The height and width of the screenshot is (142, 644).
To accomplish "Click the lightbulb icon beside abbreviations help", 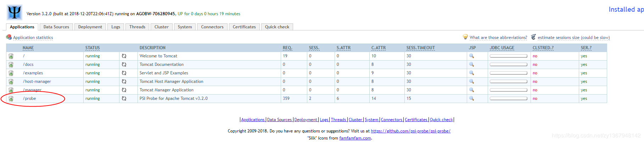I will [x=465, y=37].
